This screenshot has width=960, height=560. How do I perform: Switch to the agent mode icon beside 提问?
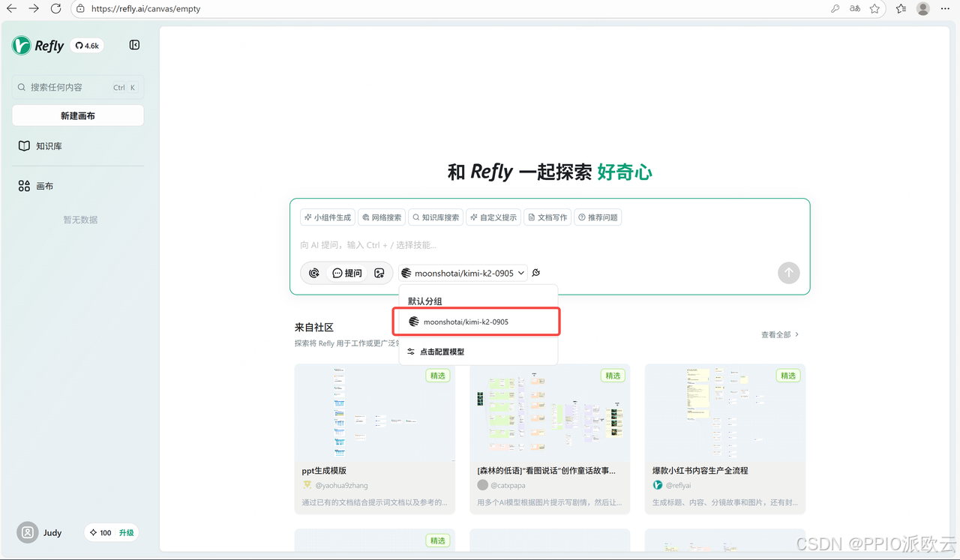click(314, 273)
